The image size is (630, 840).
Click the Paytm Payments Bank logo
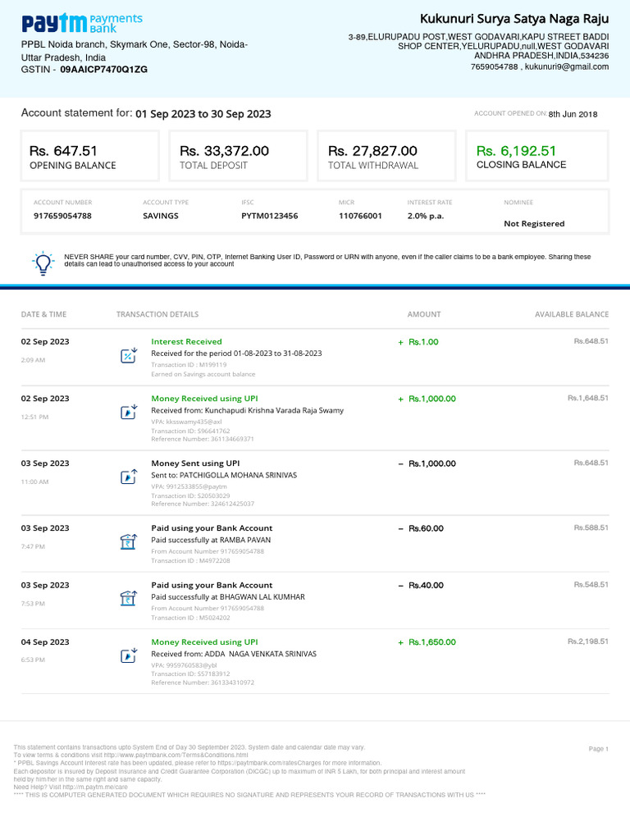(81, 23)
